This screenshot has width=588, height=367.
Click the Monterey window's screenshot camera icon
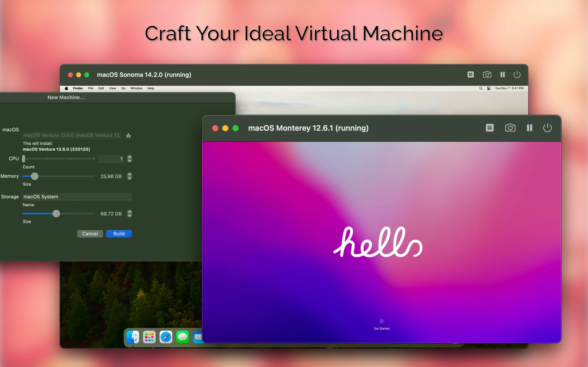pos(510,128)
